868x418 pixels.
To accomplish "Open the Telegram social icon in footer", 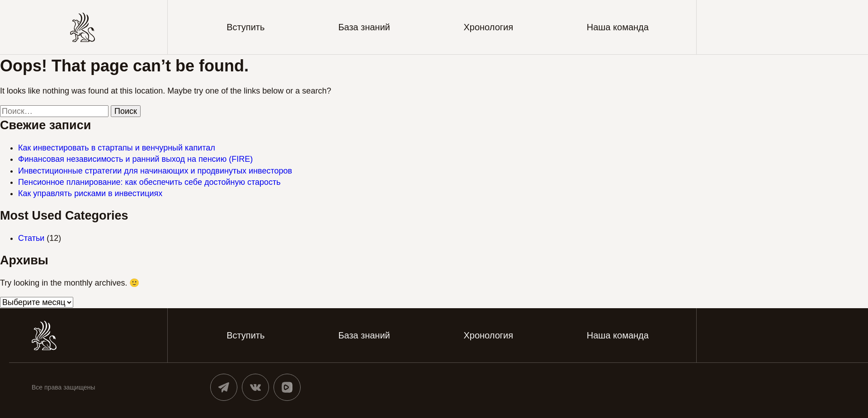I will [223, 387].
